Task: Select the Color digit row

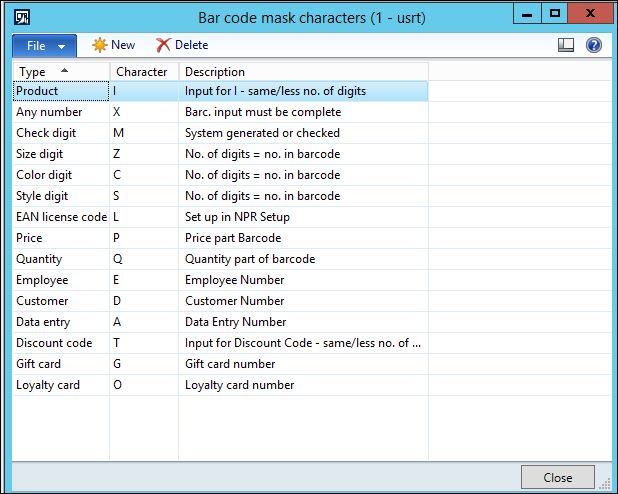Action: [x=220, y=175]
